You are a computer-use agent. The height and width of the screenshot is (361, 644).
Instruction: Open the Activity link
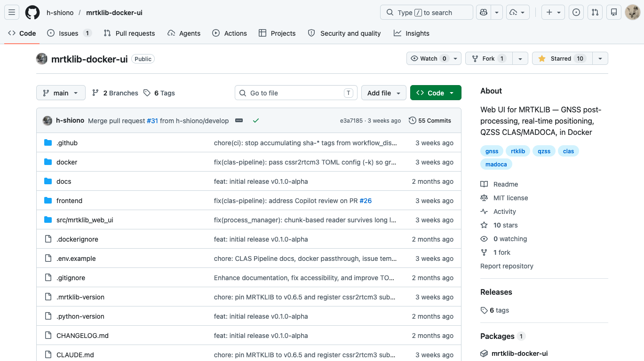pos(498,212)
